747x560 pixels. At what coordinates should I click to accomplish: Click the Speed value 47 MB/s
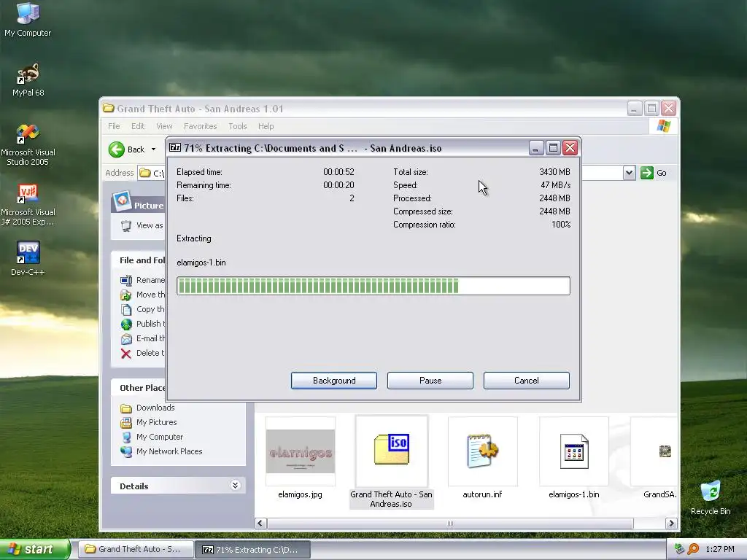click(555, 185)
